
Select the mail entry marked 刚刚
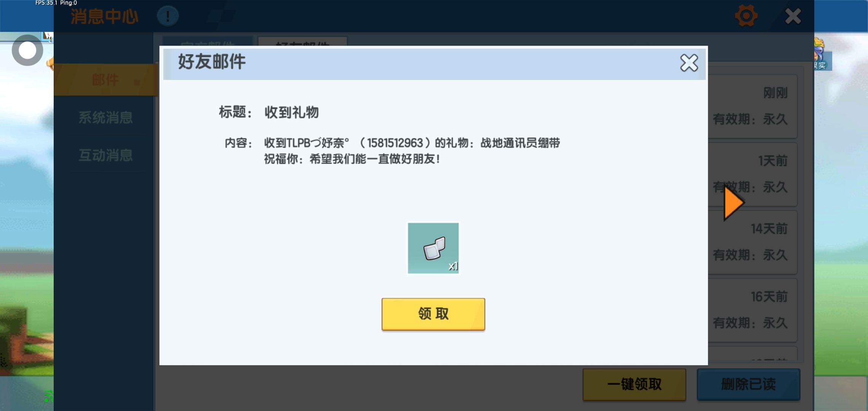click(x=753, y=107)
